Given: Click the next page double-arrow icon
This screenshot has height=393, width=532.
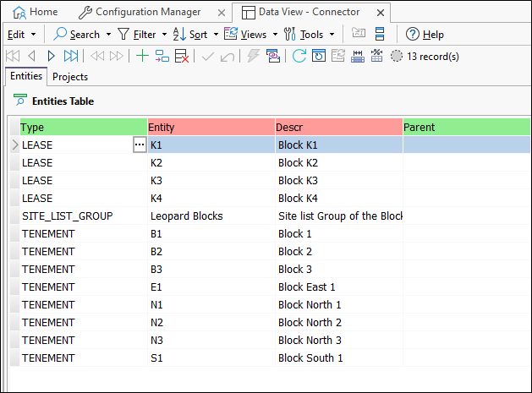Looking at the screenshot, I should [x=117, y=56].
